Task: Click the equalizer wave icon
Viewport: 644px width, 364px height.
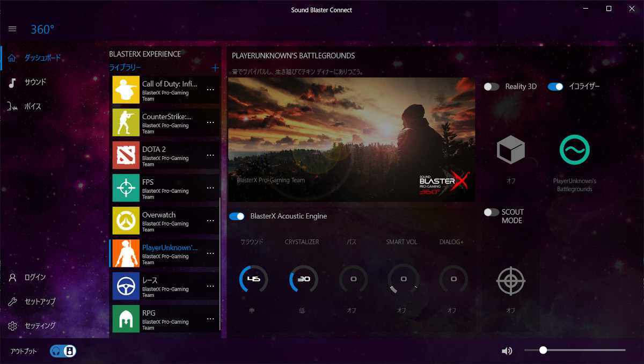Action: click(574, 150)
